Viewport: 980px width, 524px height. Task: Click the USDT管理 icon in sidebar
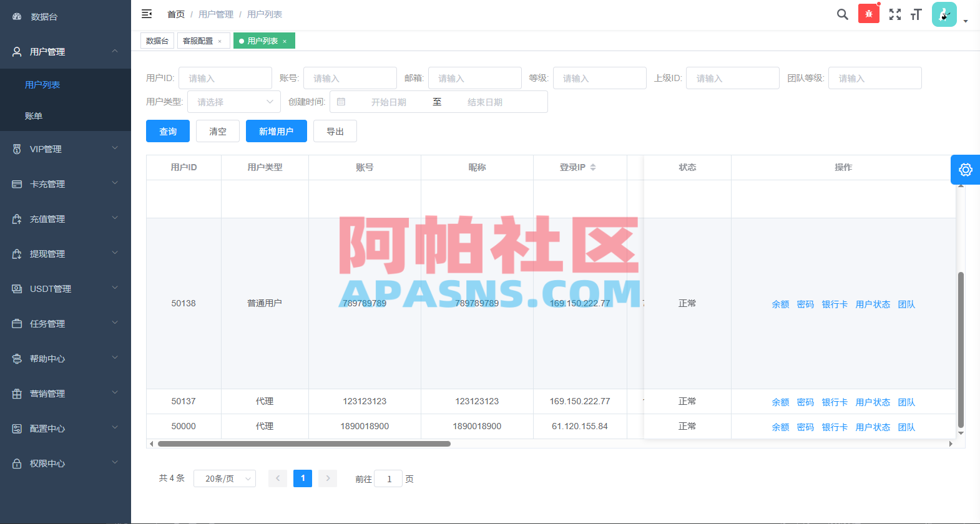click(17, 289)
